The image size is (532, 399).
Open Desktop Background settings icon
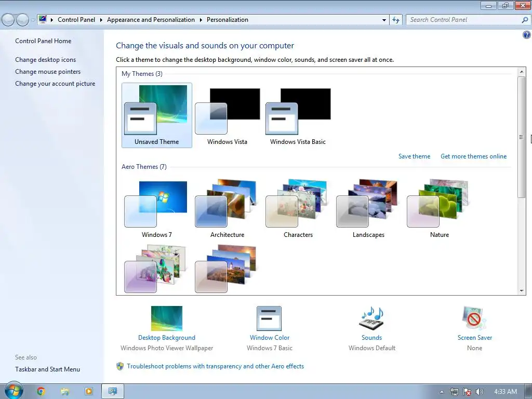point(167,318)
